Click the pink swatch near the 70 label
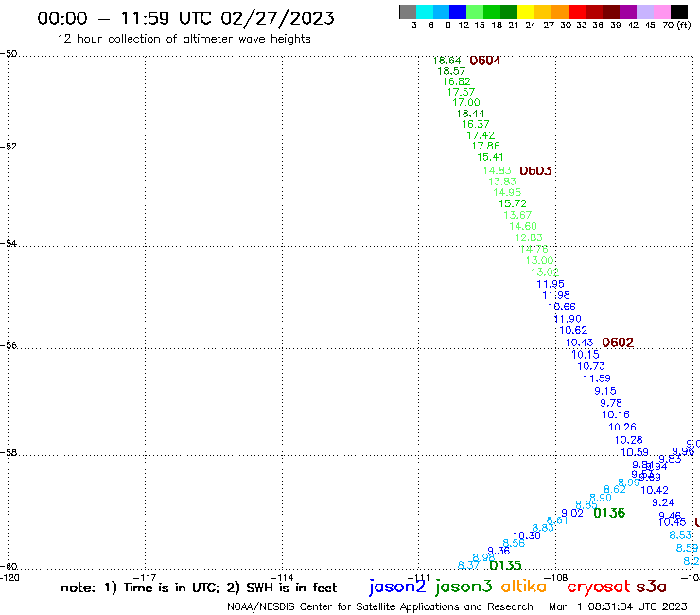The image size is (700, 615). [661, 11]
